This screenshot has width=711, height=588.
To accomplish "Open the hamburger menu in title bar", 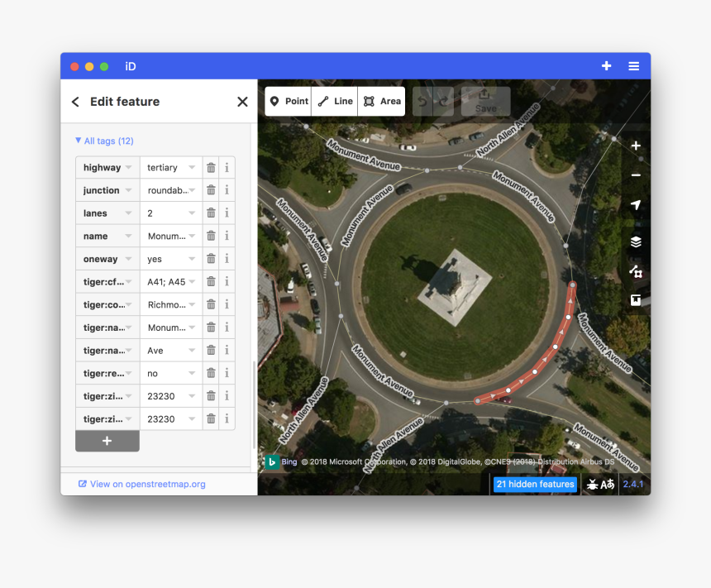I will coord(633,66).
